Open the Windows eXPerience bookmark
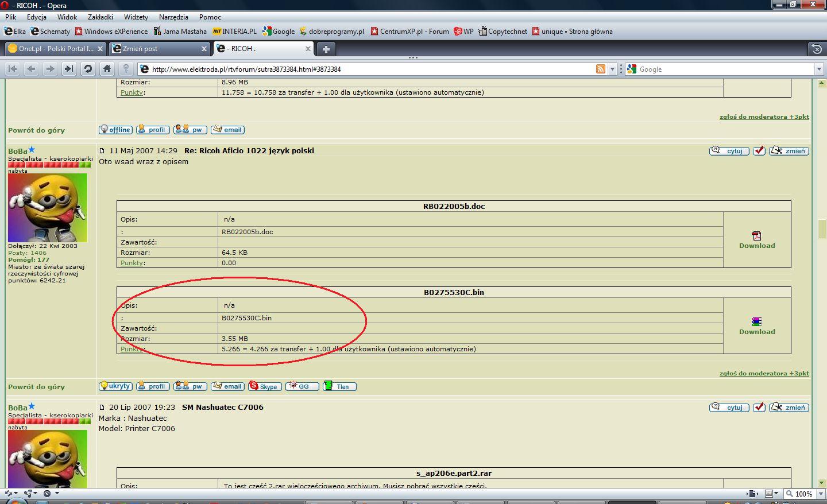 pos(111,32)
